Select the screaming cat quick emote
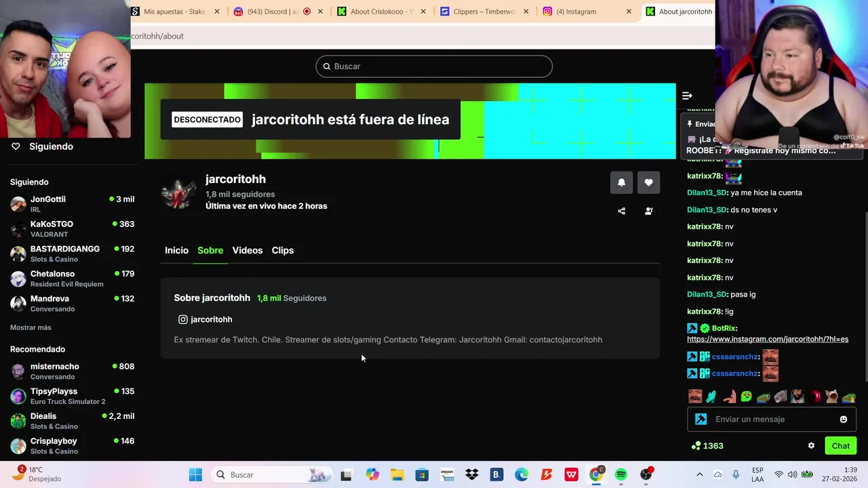Screen dimensions: 868x488 tap(832, 396)
